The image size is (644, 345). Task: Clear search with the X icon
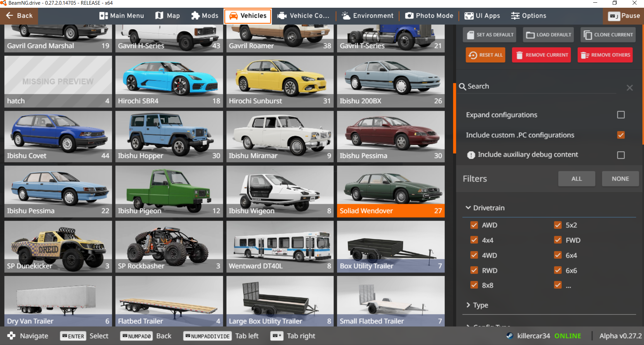(630, 88)
